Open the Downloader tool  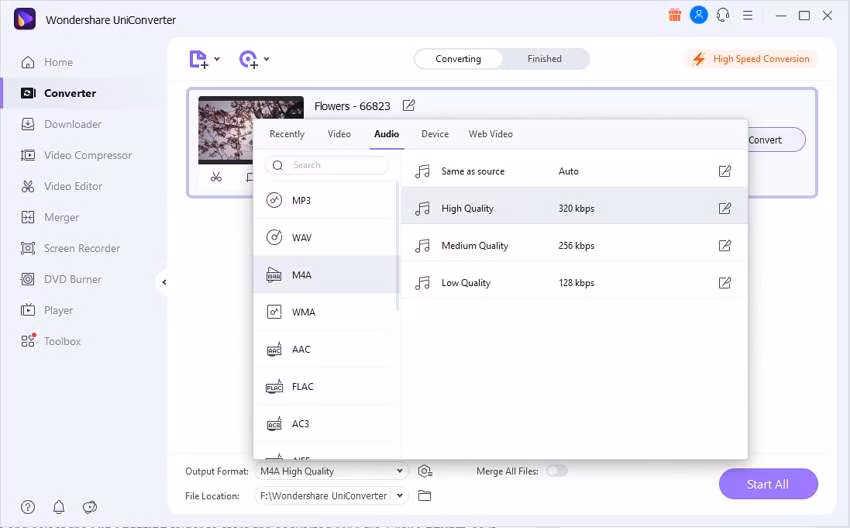(x=61, y=124)
